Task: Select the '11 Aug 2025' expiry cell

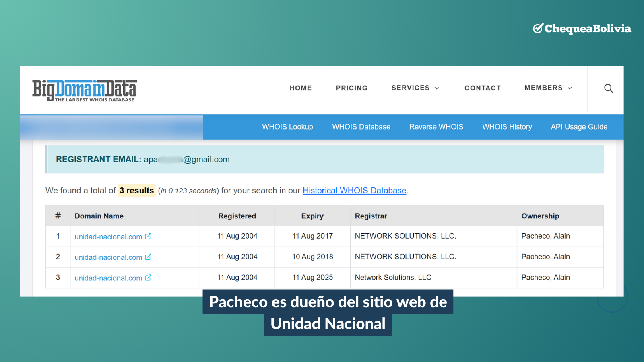Action: click(x=313, y=278)
